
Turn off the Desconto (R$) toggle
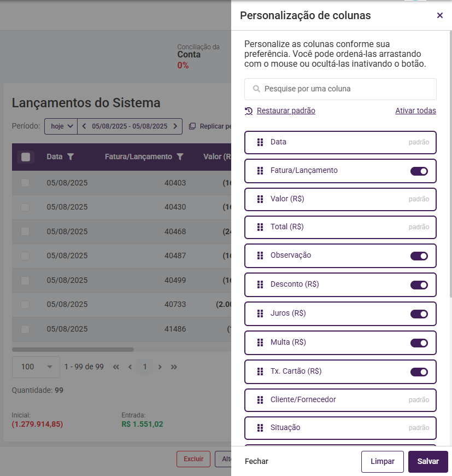click(x=419, y=285)
